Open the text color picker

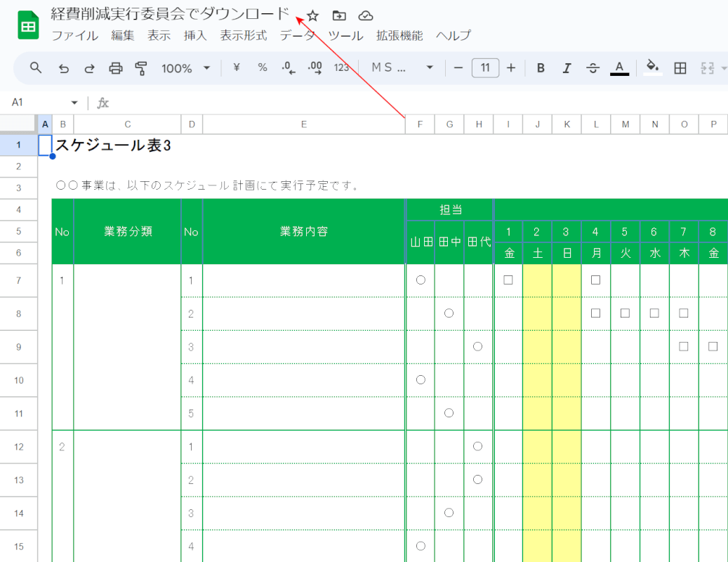tap(618, 67)
